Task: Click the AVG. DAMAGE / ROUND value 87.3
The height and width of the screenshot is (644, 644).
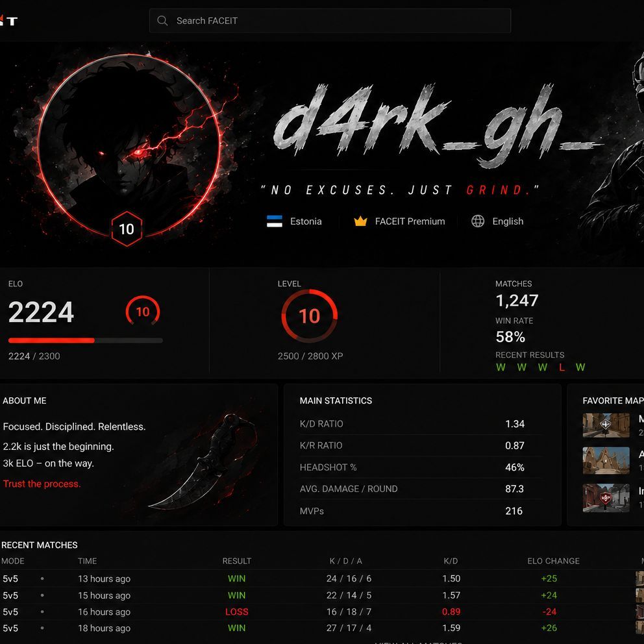Action: point(515,489)
